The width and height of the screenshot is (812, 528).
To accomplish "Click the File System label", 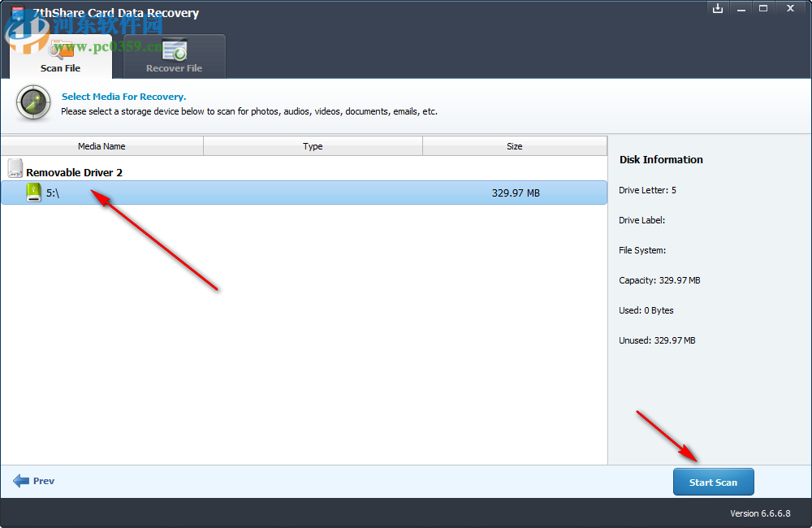I will click(x=642, y=250).
